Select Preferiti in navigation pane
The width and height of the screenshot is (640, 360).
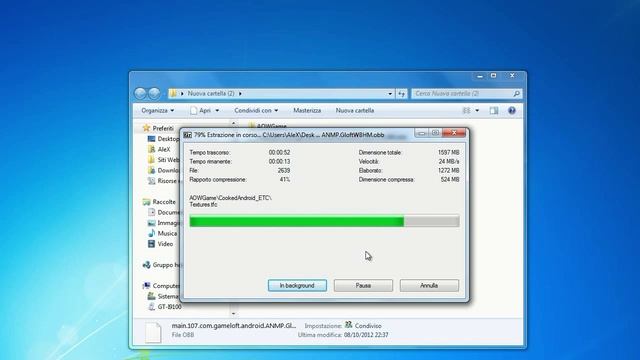click(163, 128)
